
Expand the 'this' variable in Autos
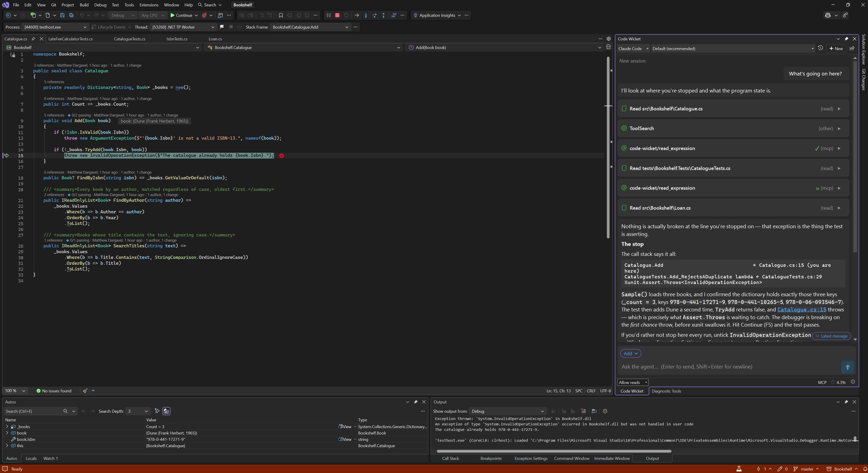coord(7,446)
